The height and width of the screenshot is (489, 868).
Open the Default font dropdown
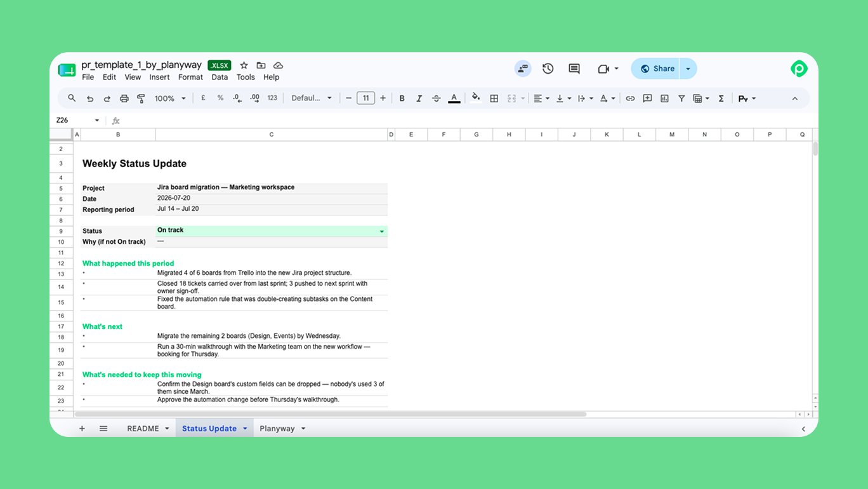(x=312, y=98)
